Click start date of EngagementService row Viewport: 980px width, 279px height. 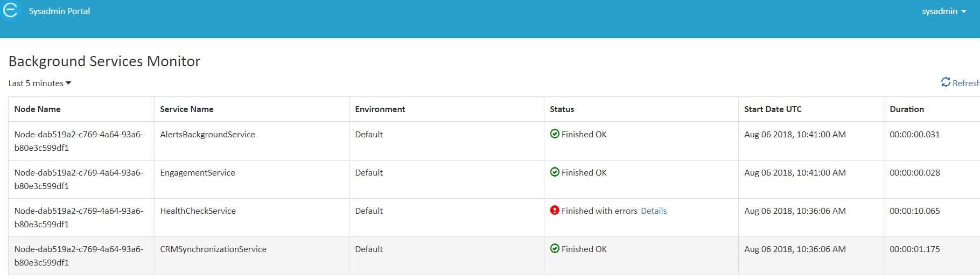pos(795,173)
